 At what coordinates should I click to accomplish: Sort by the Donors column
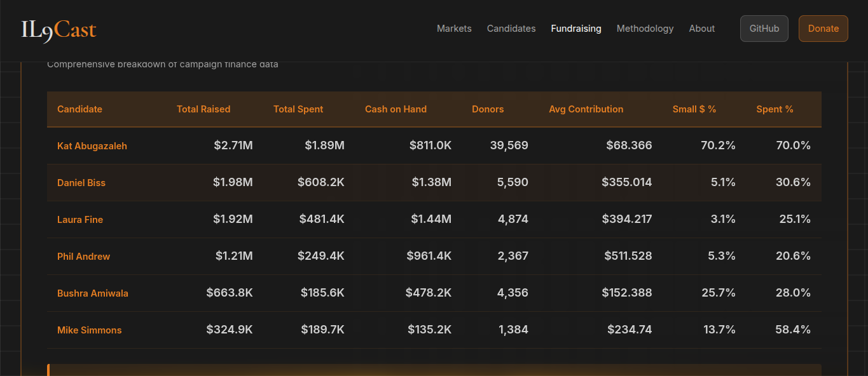click(x=488, y=109)
